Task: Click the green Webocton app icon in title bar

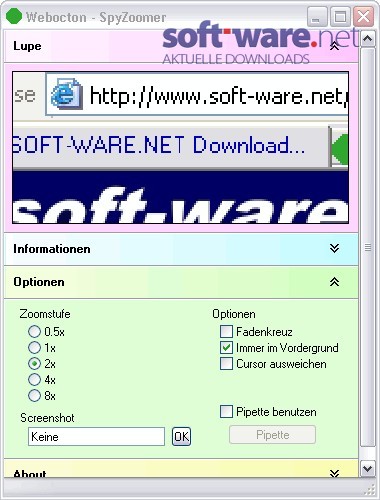Action: pos(14,16)
